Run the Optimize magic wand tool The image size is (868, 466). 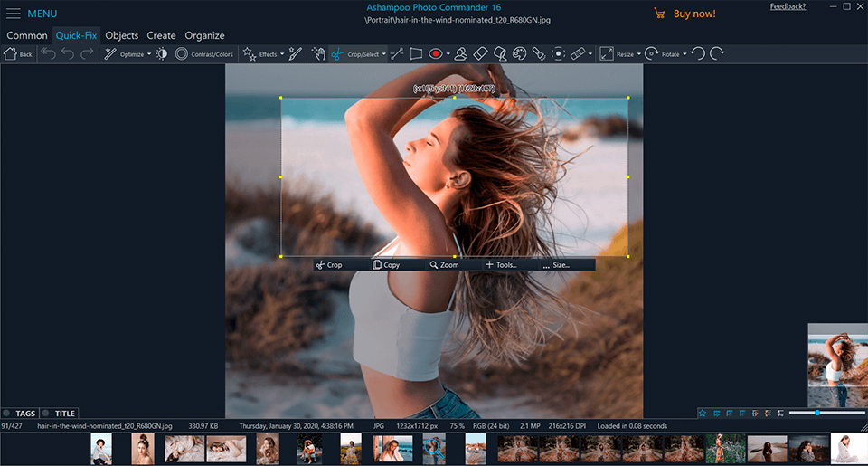(x=110, y=53)
